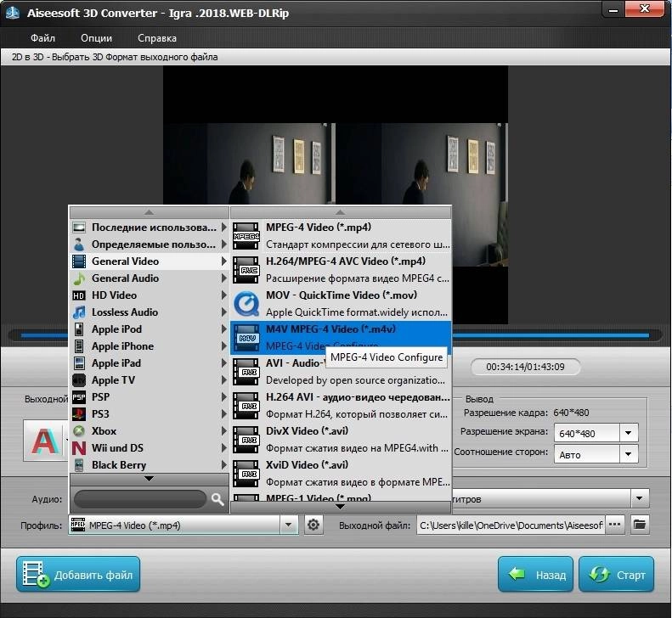Viewport: 672px width, 618px height.
Task: Click the M4V format icon
Action: coord(246,338)
